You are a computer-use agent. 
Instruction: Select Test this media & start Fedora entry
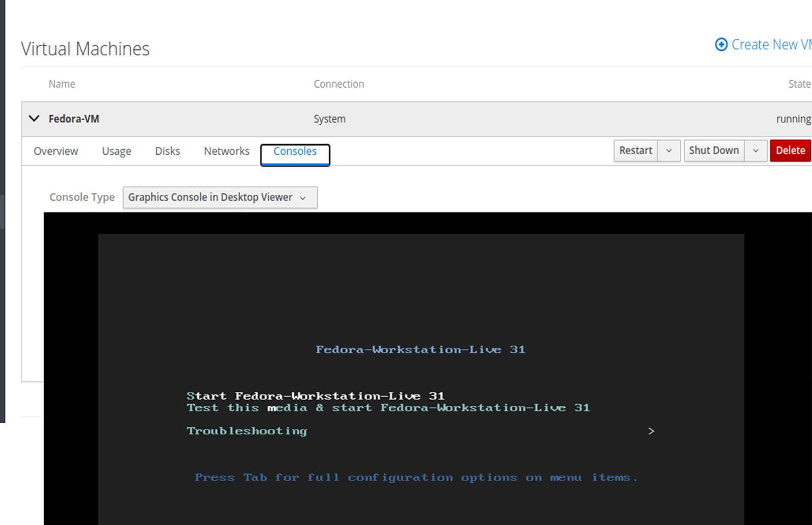tap(388, 407)
